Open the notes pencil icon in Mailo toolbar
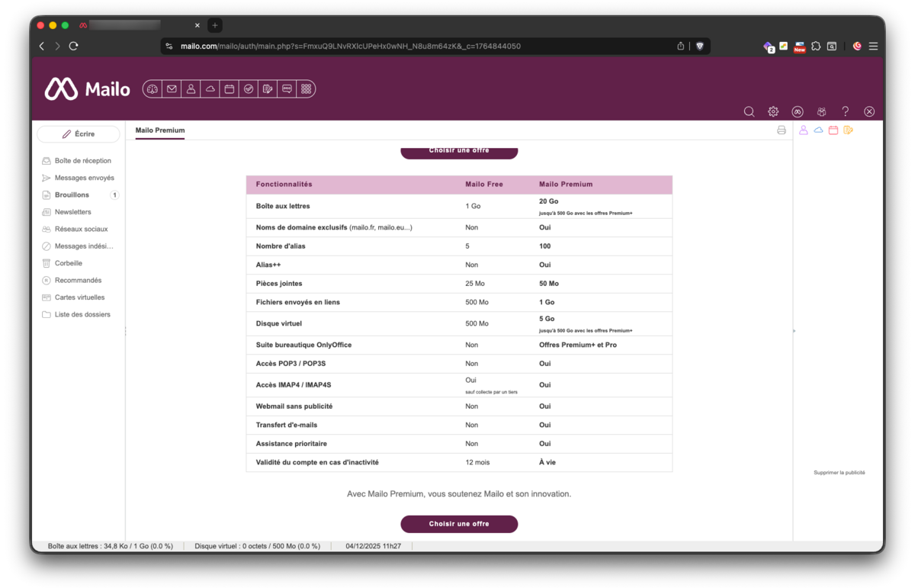 (x=268, y=89)
